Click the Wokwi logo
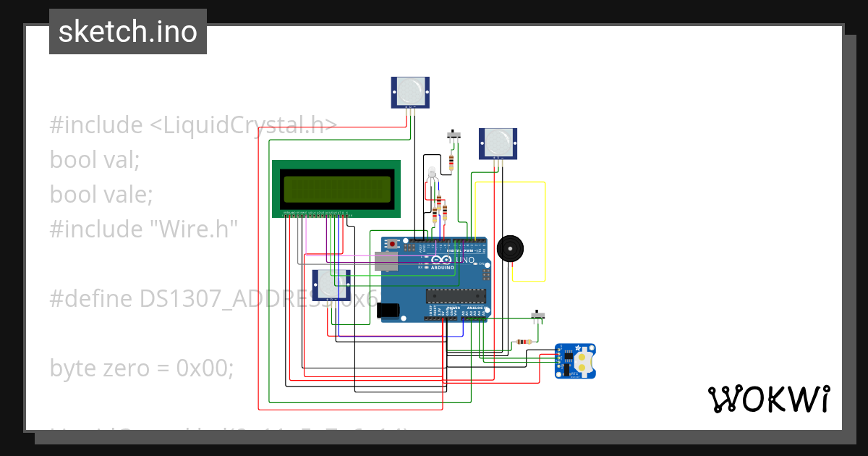The width and height of the screenshot is (868, 456). [770, 397]
